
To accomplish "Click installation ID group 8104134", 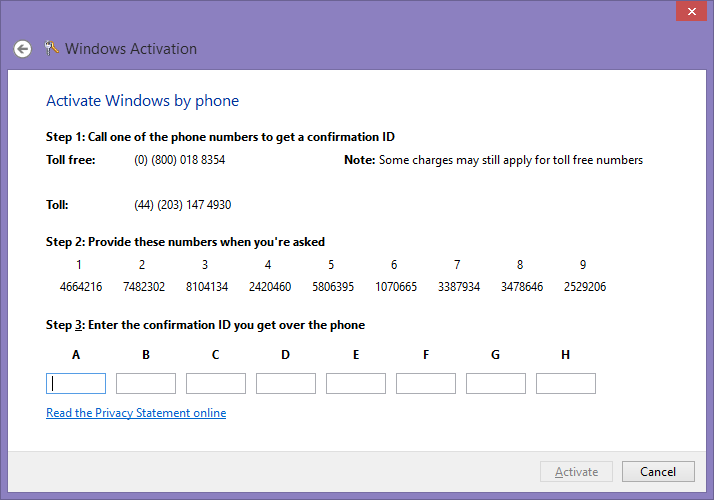I will 207,287.
